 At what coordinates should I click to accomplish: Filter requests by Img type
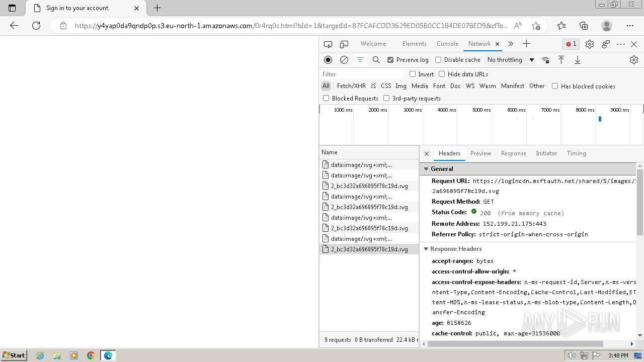pyautogui.click(x=401, y=86)
